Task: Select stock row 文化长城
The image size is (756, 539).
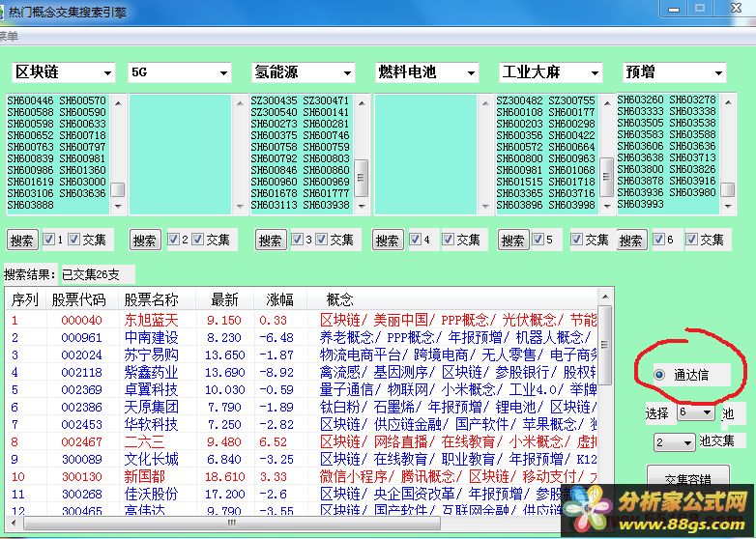Action: 302,459
